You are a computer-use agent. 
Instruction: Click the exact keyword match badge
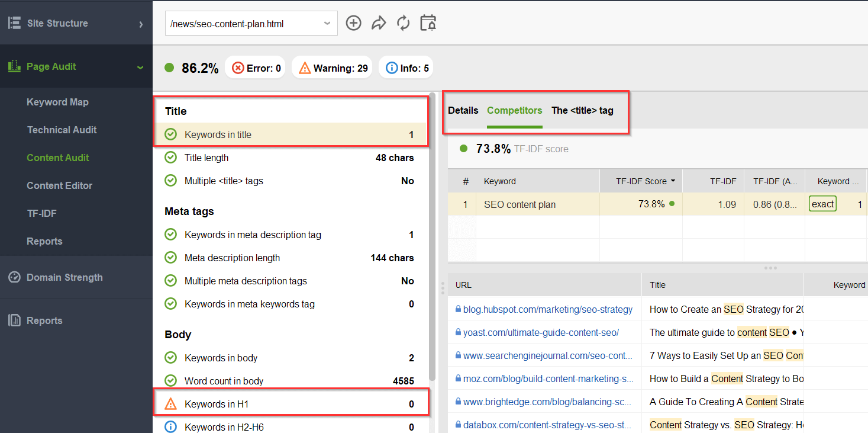pos(822,204)
